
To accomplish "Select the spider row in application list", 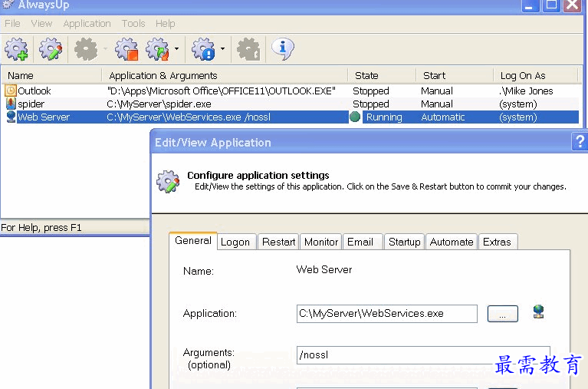I will click(x=31, y=104).
